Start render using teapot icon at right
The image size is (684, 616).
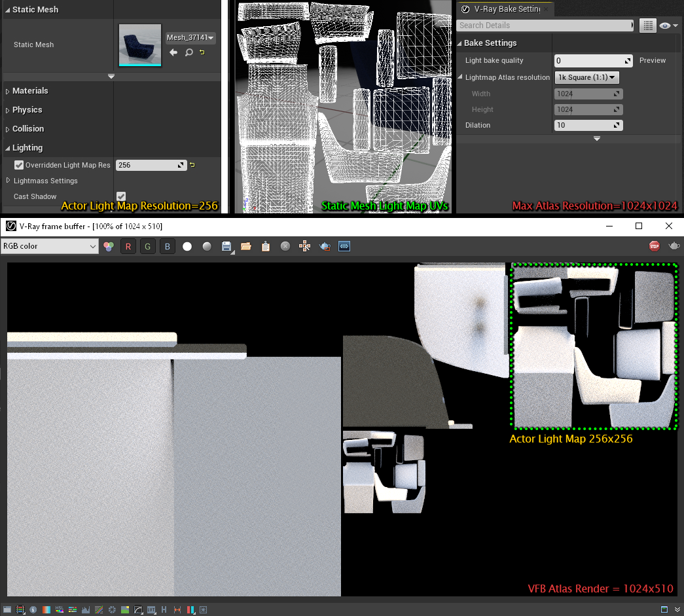674,246
